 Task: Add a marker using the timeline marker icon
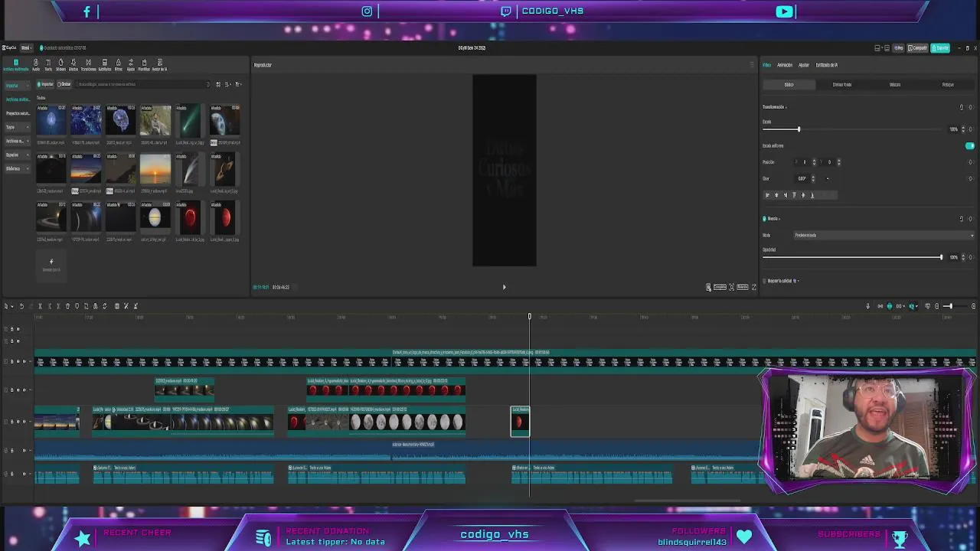[77, 306]
